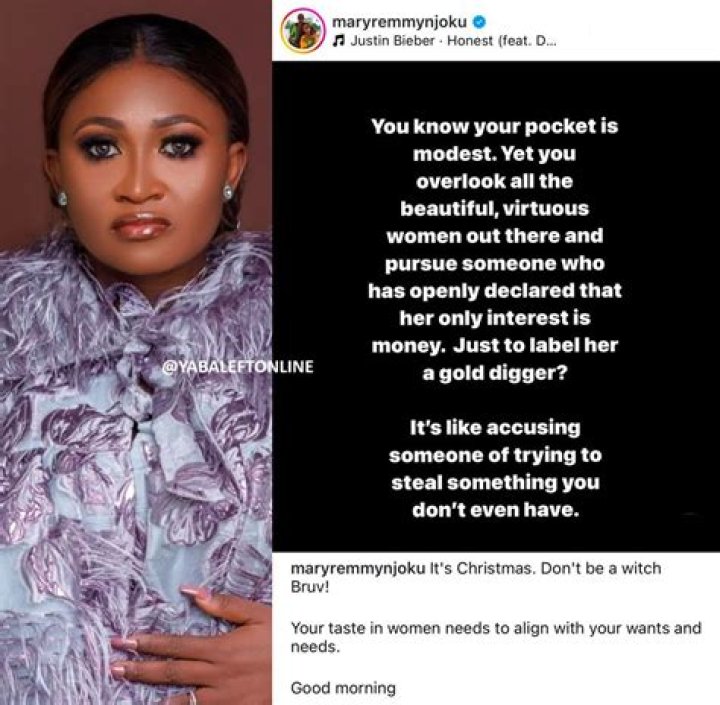Open the maryremmynjoku username in the header

[399, 21]
